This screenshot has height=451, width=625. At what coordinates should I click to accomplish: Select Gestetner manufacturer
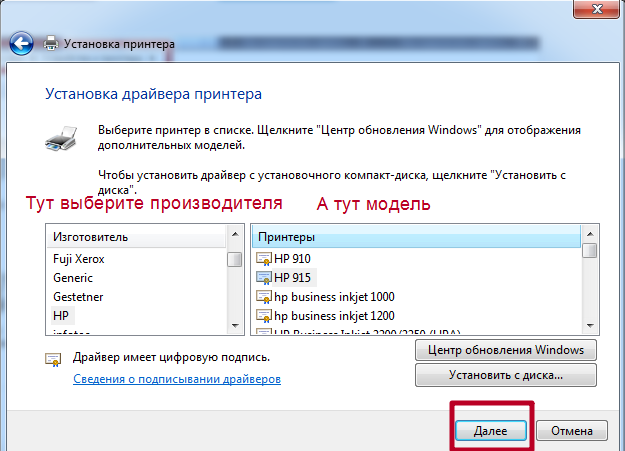point(78,297)
